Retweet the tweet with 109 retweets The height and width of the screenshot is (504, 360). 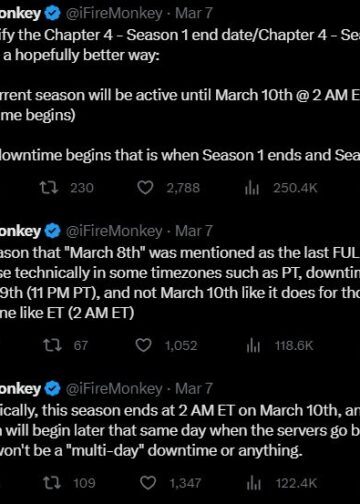pos(52,483)
